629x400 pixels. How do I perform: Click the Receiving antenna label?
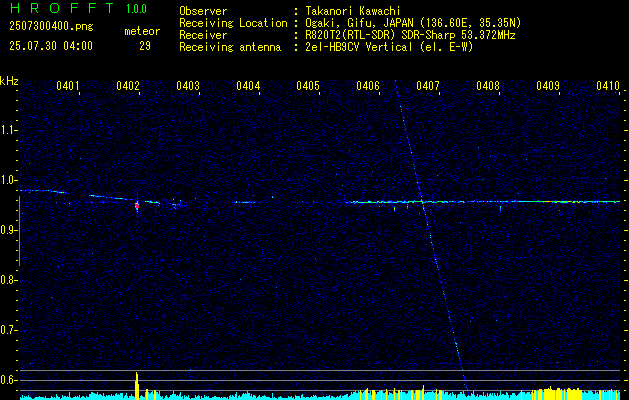(230, 47)
